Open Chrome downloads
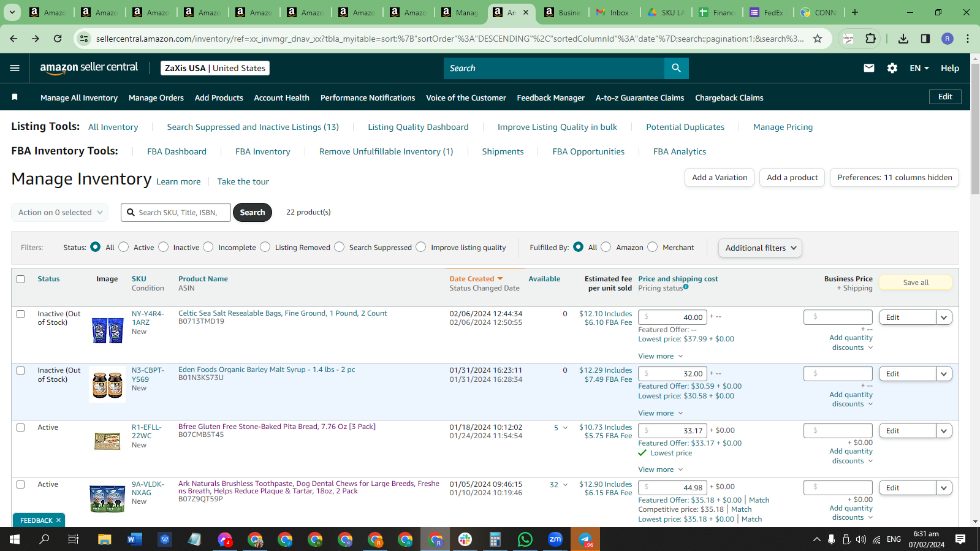The width and height of the screenshot is (980, 551). pyautogui.click(x=903, y=39)
